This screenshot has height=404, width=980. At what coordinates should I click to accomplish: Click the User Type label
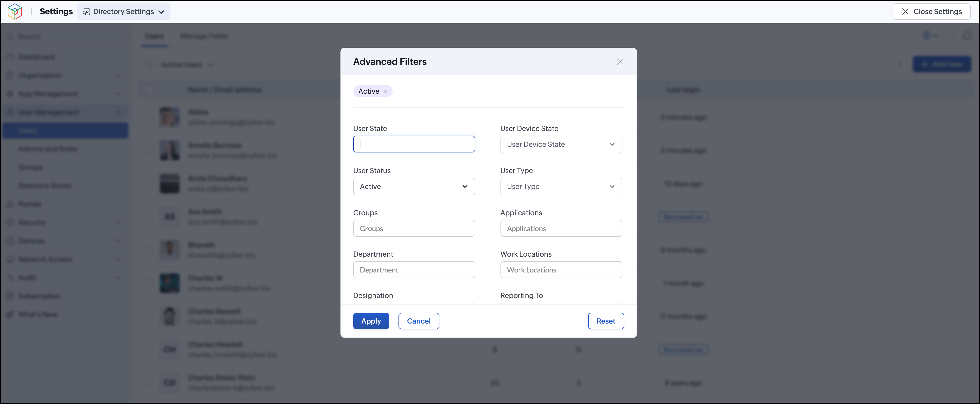(516, 171)
